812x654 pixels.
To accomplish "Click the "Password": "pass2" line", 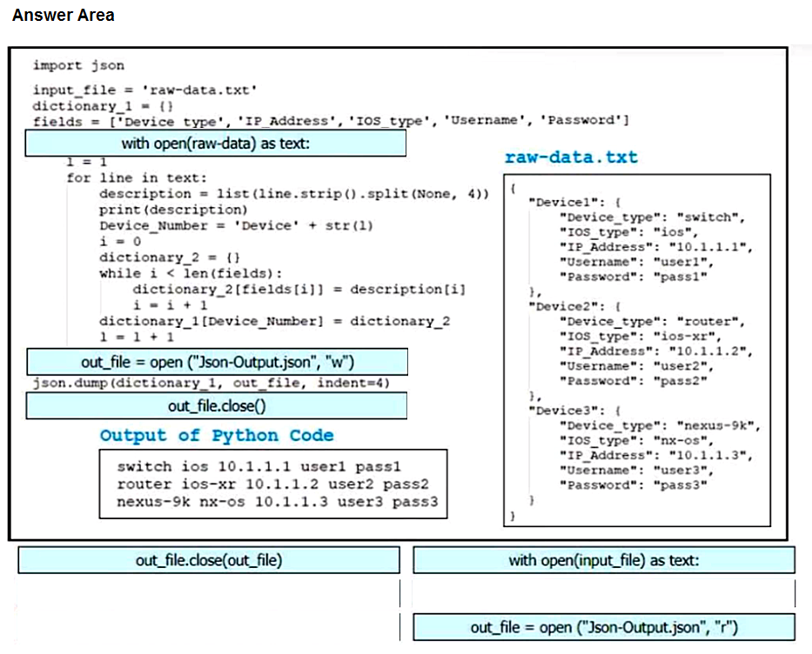I will pyautogui.click(x=634, y=381).
